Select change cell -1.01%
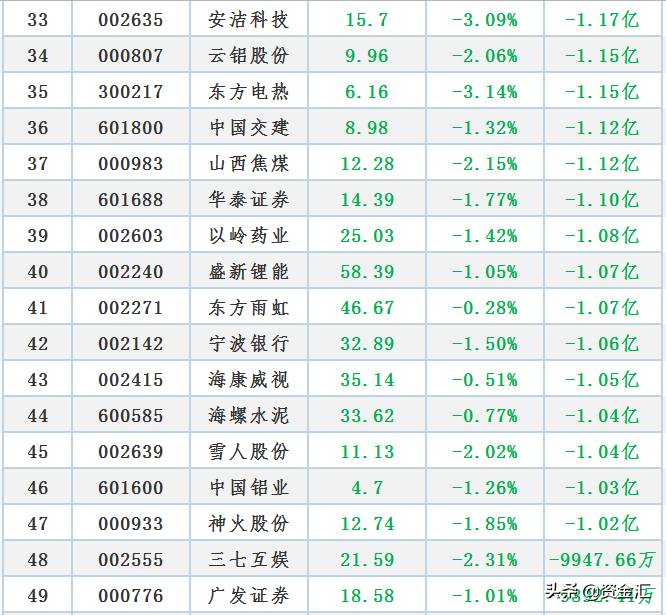Viewport: 666px width, 615px height. (x=485, y=596)
